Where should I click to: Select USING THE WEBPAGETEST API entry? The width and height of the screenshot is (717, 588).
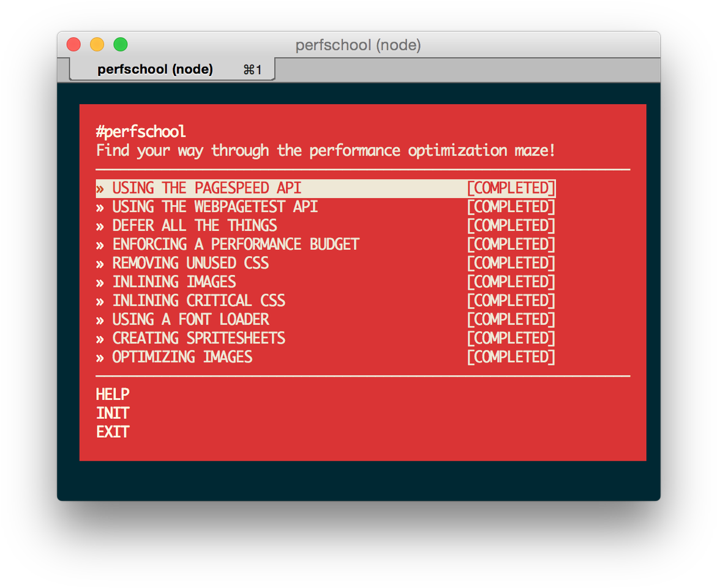pyautogui.click(x=326, y=207)
